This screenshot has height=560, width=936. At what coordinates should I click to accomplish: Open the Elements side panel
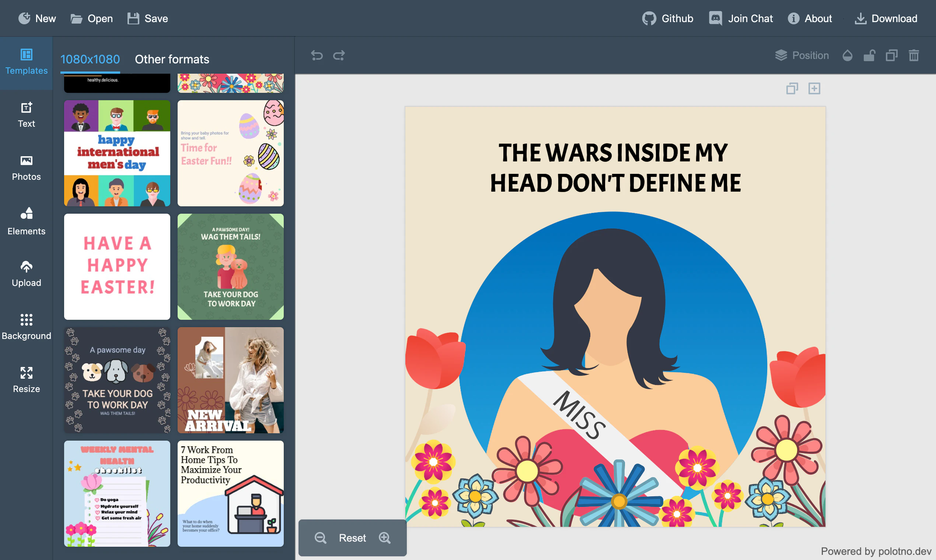[x=26, y=221]
